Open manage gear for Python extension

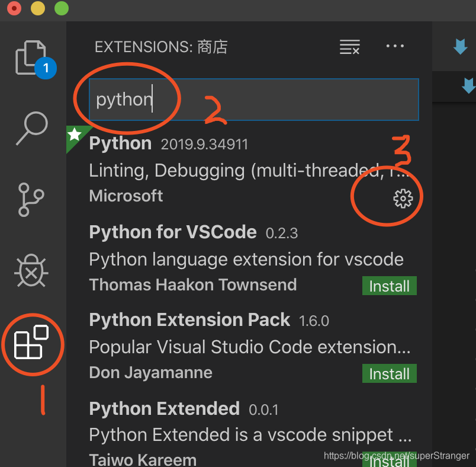click(x=403, y=199)
